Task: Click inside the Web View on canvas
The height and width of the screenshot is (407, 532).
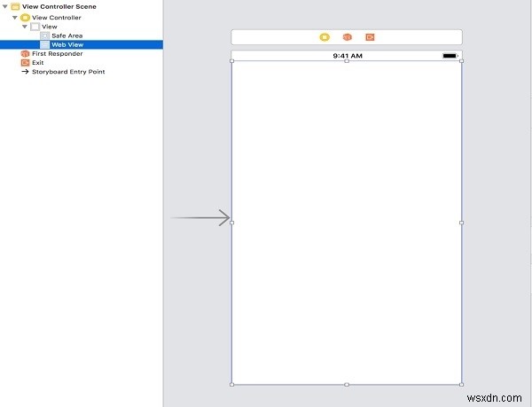Action: point(347,223)
